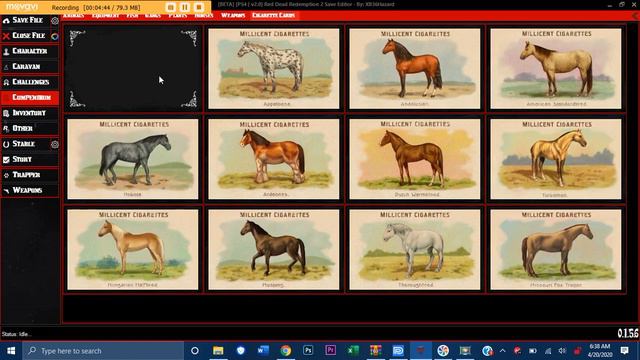Open the Weapons section in left sidebar

coord(30,190)
